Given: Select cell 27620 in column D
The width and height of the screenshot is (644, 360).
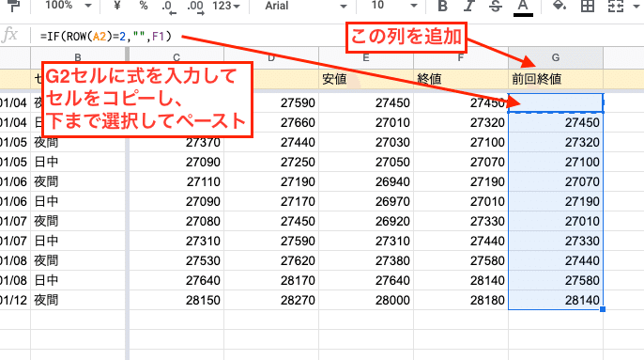Looking at the screenshot, I should (271, 261).
